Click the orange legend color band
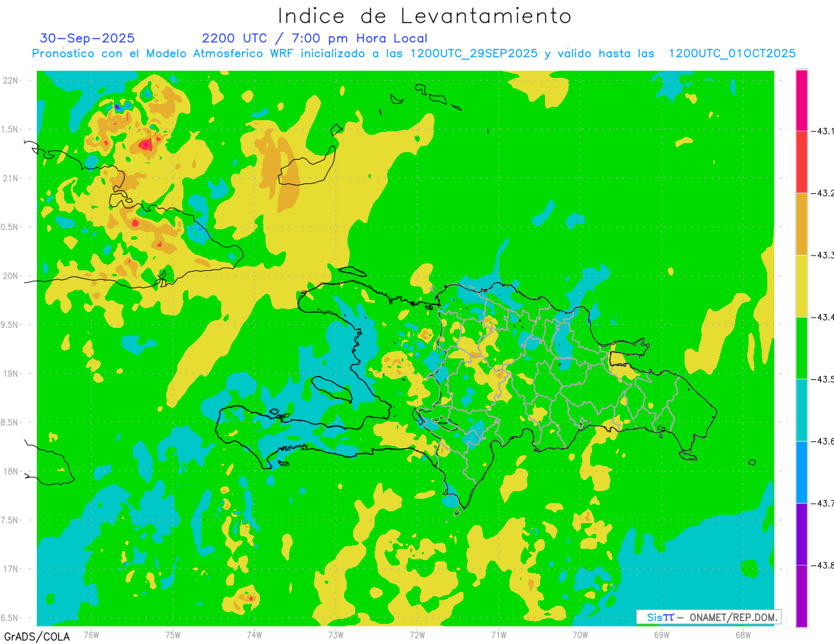 (801, 224)
